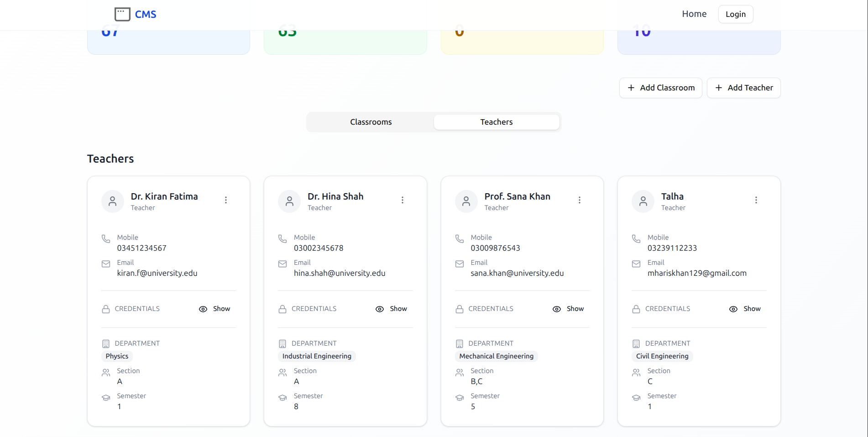Click phone icon on Hina Shah's card

click(x=282, y=239)
